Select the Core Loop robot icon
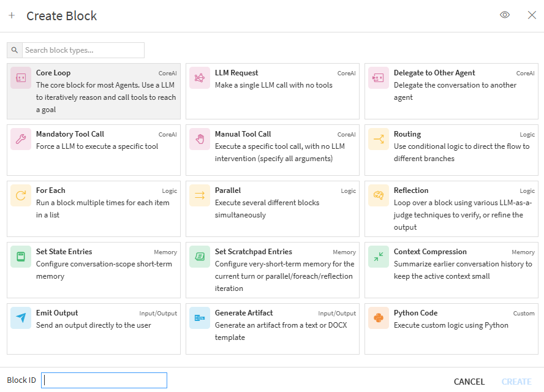This screenshot has height=392, width=544. point(21,78)
